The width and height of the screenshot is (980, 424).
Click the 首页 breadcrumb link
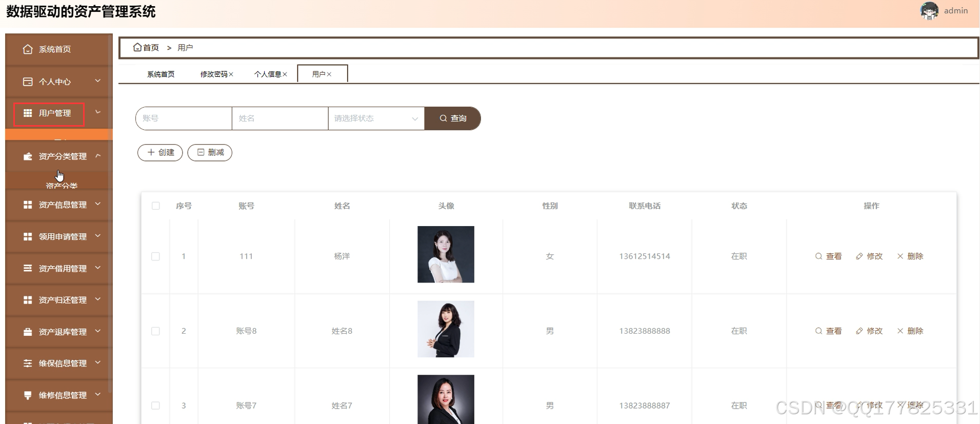[x=151, y=48]
